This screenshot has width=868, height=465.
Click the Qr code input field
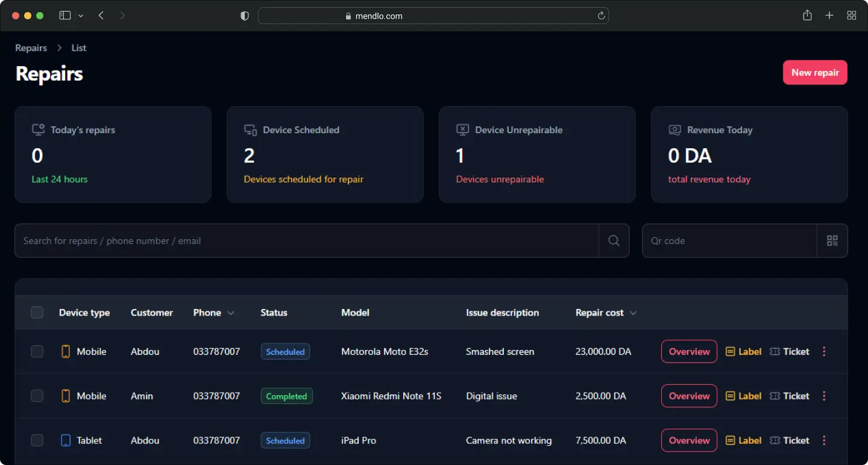(729, 240)
